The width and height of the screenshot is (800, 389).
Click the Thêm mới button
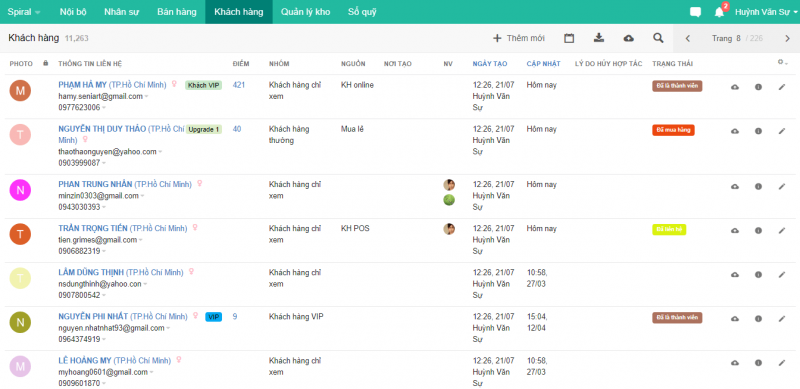tap(519, 38)
